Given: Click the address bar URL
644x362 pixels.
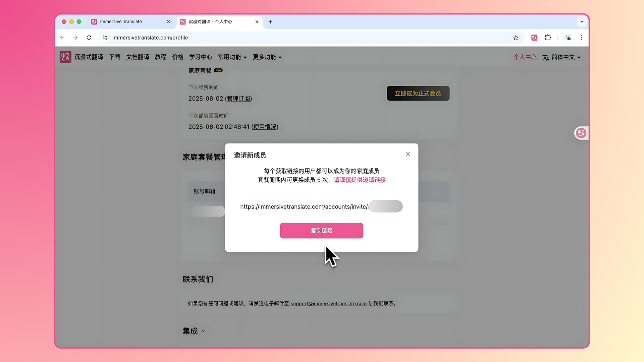Looking at the screenshot, I should 150,38.
